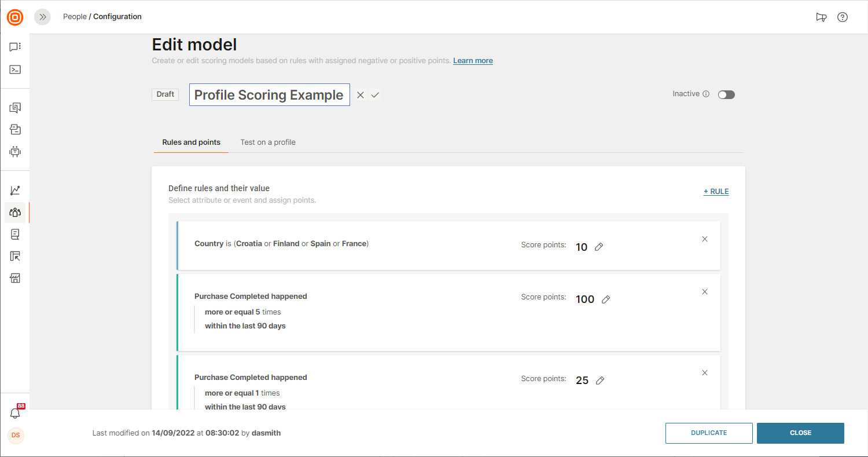
Task: Add a new rule with + RULE
Action: pos(716,192)
